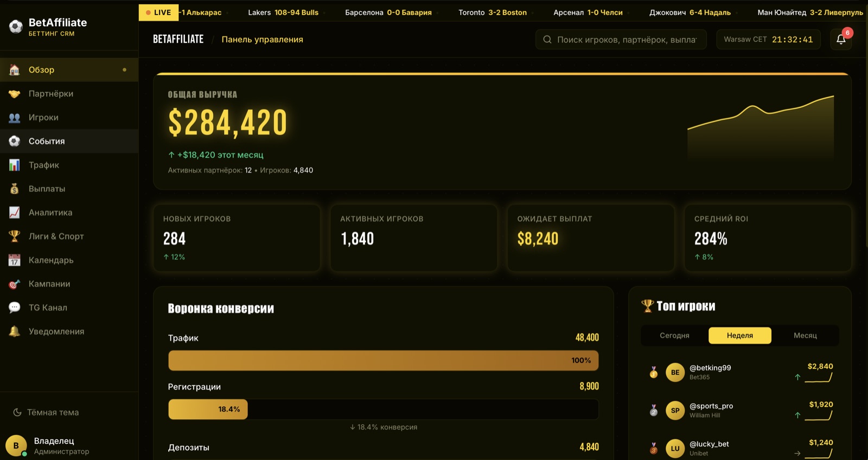Click the $284,420 total revenue figure
This screenshot has width=868, height=460.
click(x=228, y=122)
